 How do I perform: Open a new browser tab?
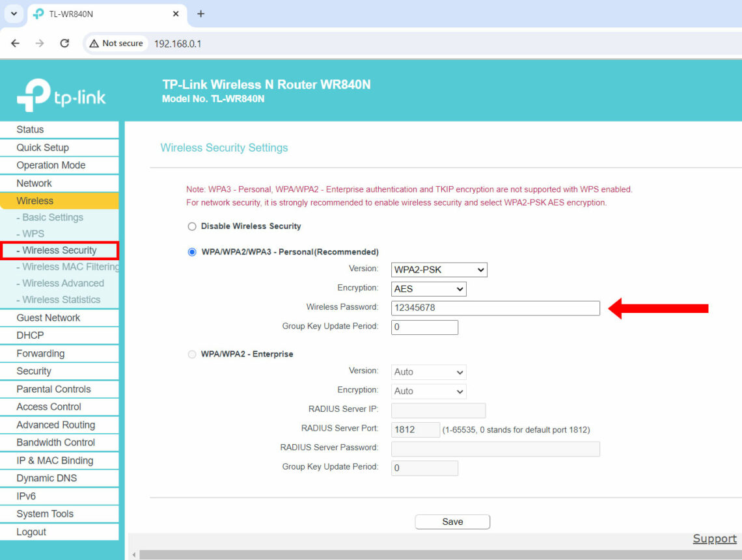click(201, 14)
